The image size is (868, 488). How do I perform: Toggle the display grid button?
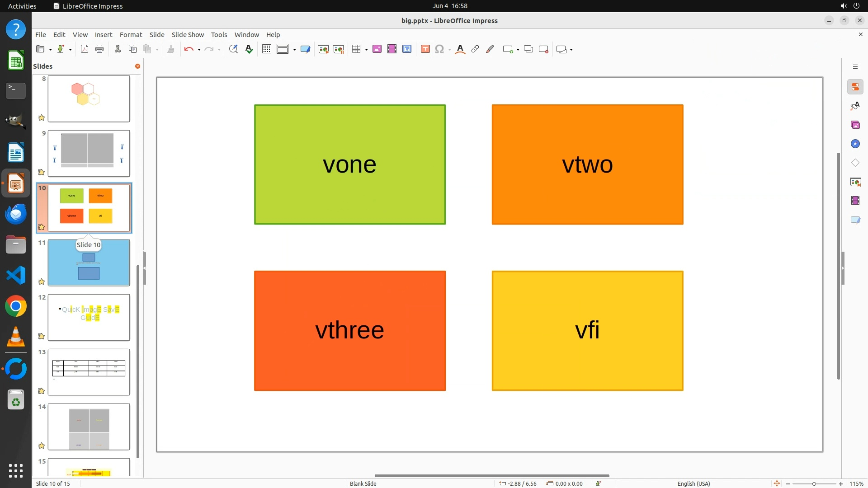pyautogui.click(x=267, y=49)
